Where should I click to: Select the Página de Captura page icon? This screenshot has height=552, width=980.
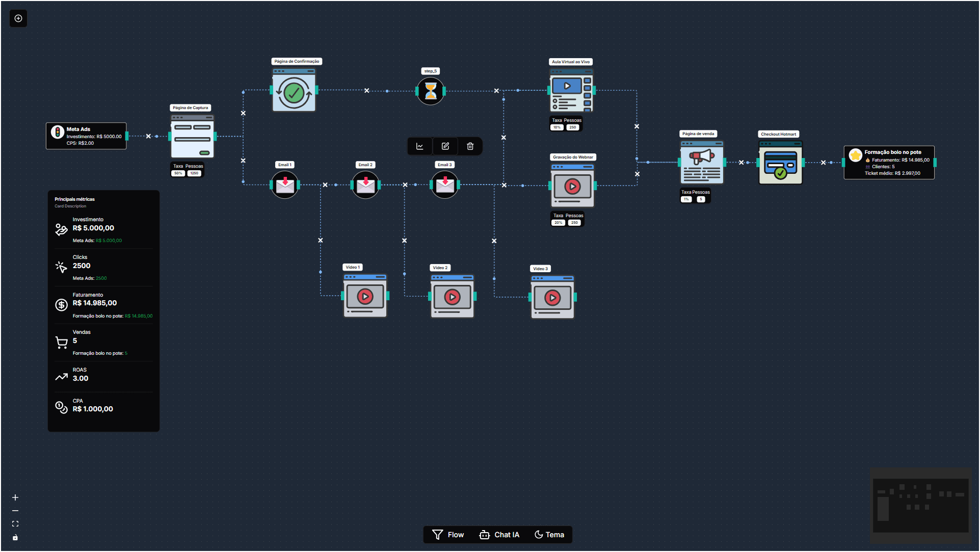[192, 137]
